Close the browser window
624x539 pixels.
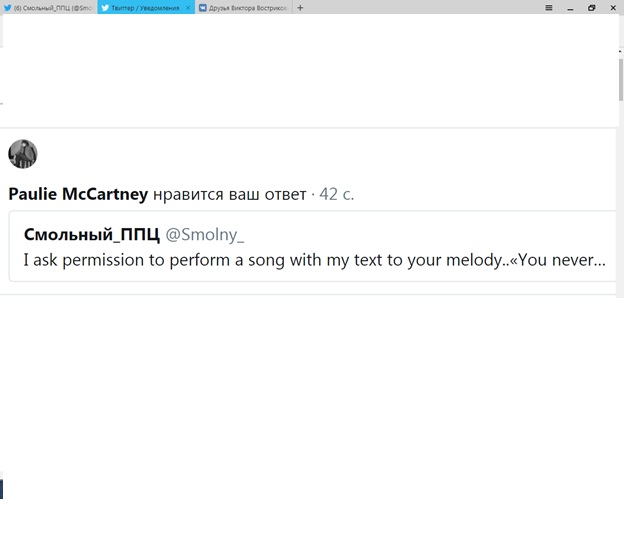point(613,7)
